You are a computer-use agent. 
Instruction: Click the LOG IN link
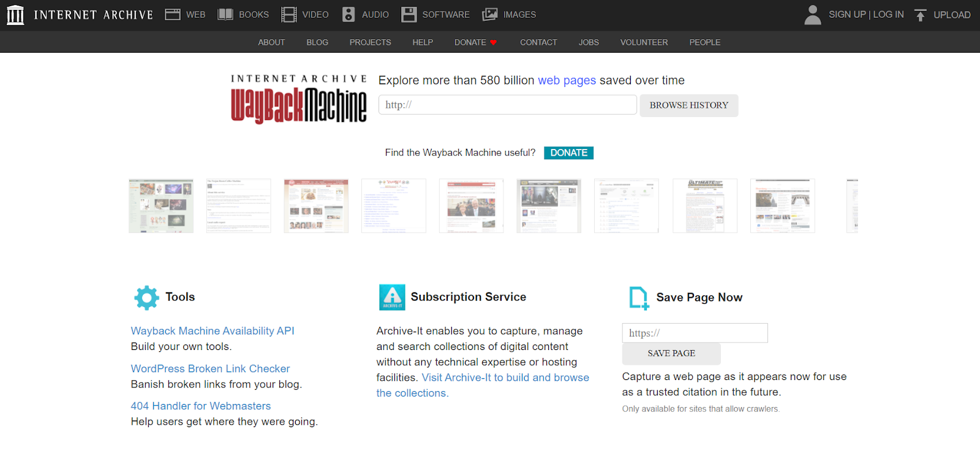pyautogui.click(x=888, y=14)
